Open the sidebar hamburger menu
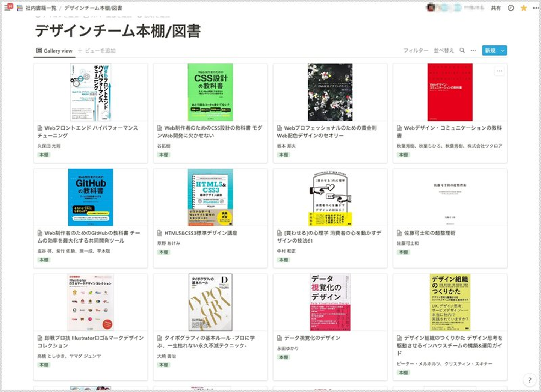Viewport: 541px width, 392px height. (7, 8)
